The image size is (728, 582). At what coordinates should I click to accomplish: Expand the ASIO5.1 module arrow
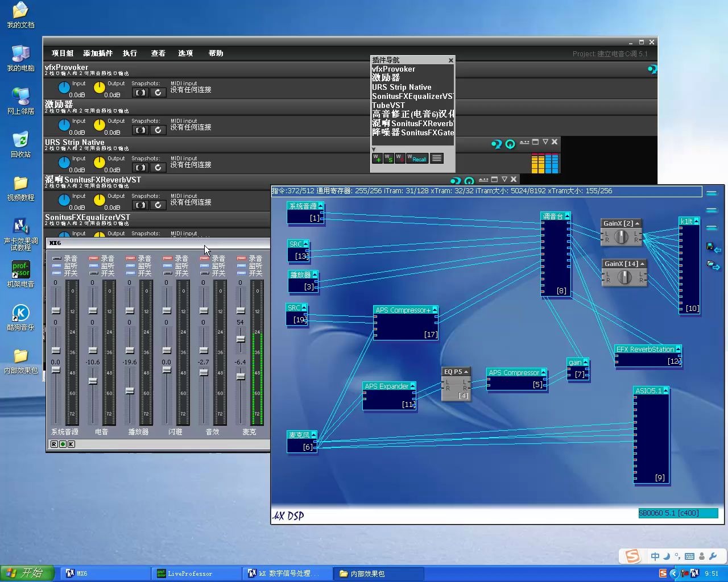pyautogui.click(x=665, y=390)
